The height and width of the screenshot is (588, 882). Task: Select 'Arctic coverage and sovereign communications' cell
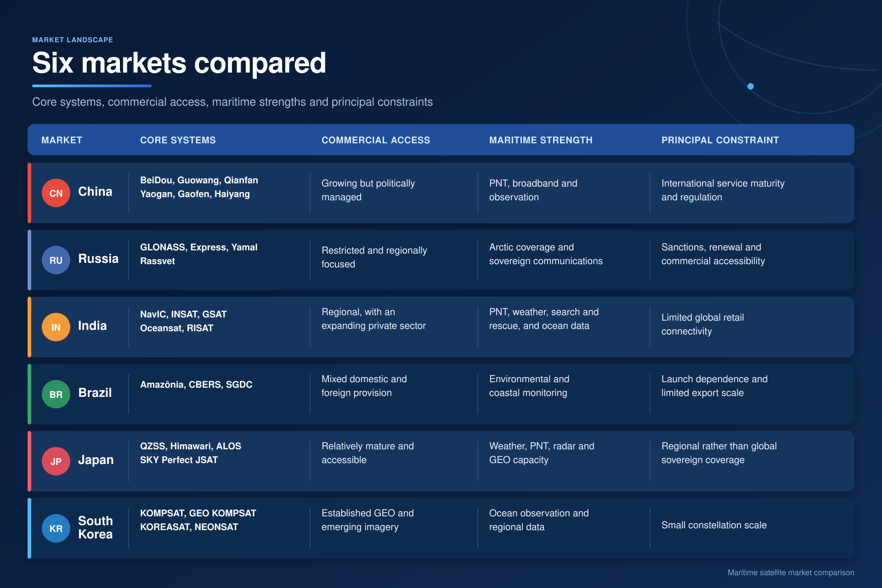546,254
